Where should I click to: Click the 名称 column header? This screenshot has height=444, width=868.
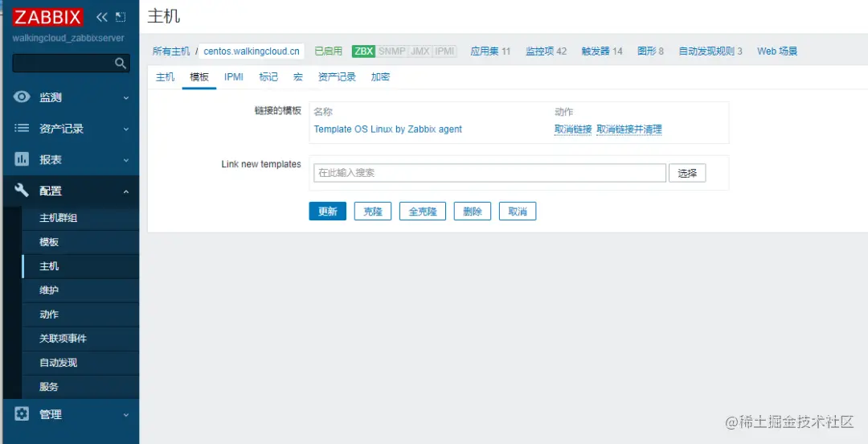323,112
